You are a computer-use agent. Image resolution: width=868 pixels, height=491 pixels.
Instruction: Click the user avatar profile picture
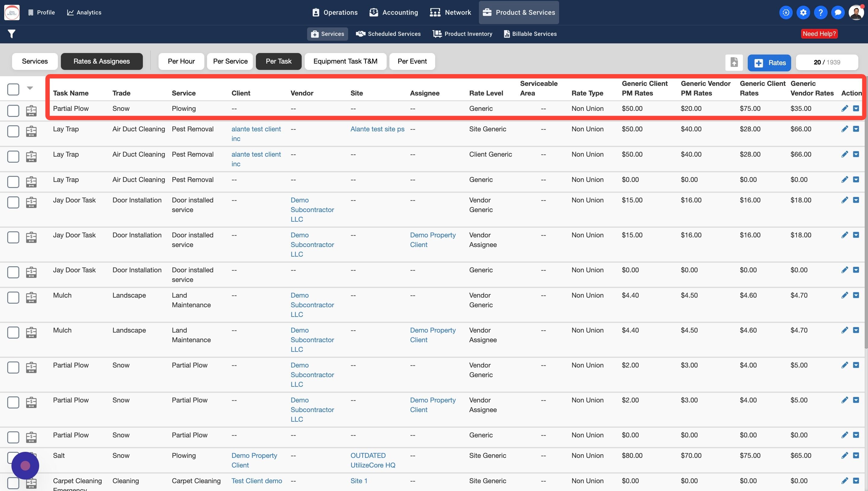(x=856, y=12)
